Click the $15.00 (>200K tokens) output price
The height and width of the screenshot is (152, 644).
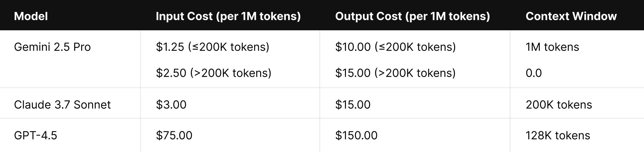[x=396, y=73]
